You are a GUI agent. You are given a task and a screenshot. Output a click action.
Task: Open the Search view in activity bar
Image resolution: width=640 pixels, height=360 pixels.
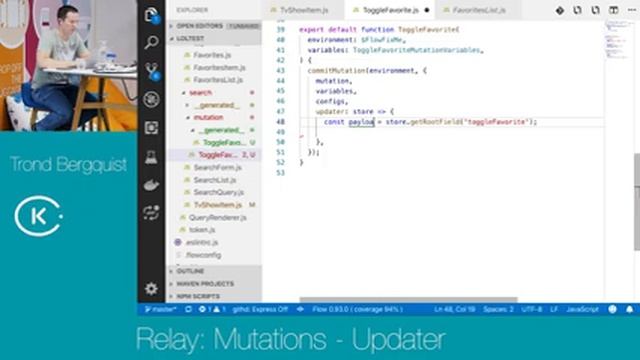(x=151, y=42)
